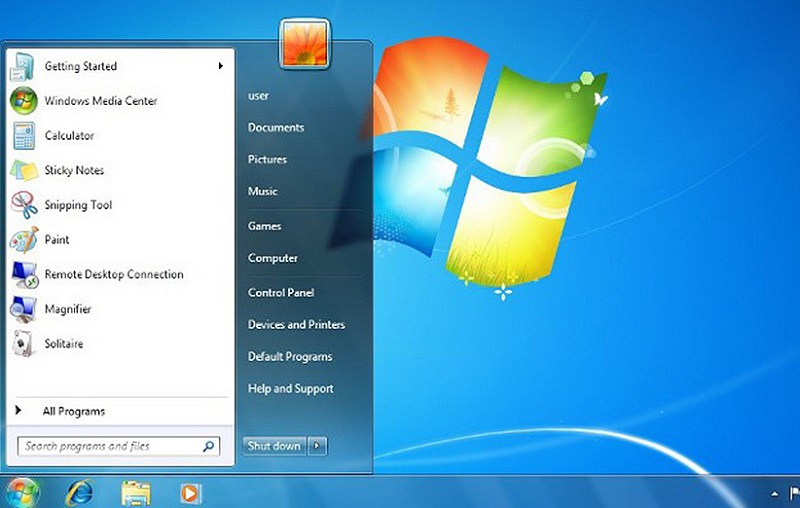
Task: Launch Windows Media Center icon
Action: click(23, 101)
